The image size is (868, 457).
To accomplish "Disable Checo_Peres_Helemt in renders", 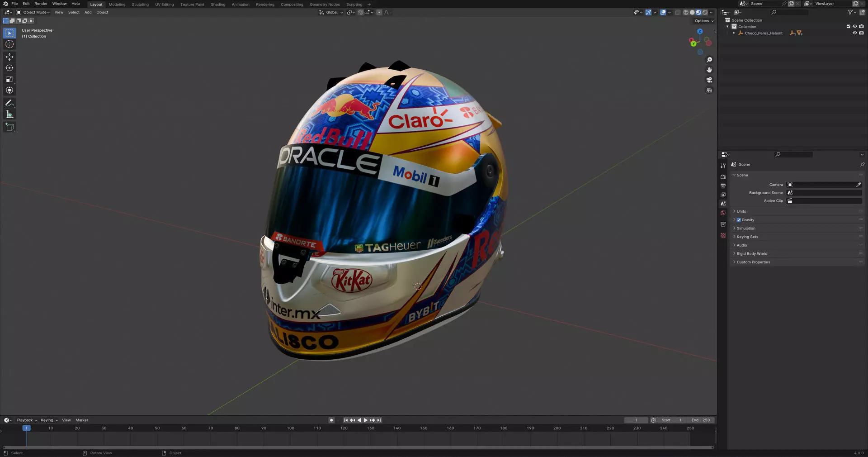I will [861, 33].
